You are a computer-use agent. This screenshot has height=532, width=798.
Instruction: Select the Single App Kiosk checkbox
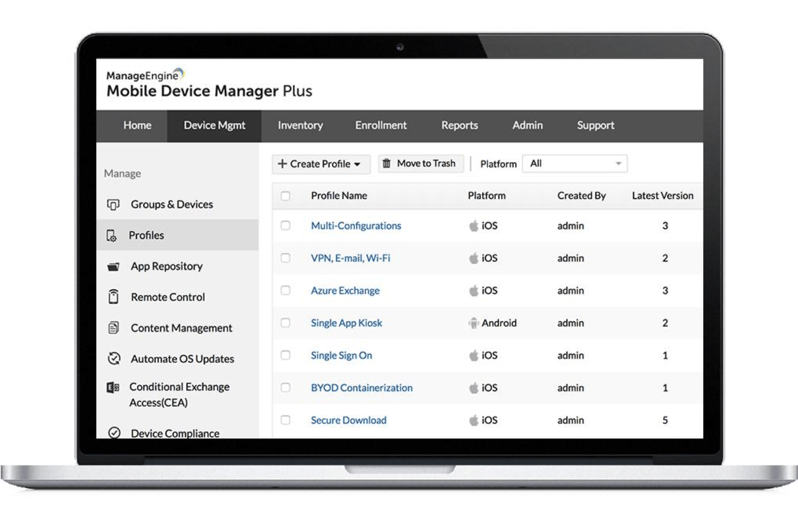(x=286, y=323)
